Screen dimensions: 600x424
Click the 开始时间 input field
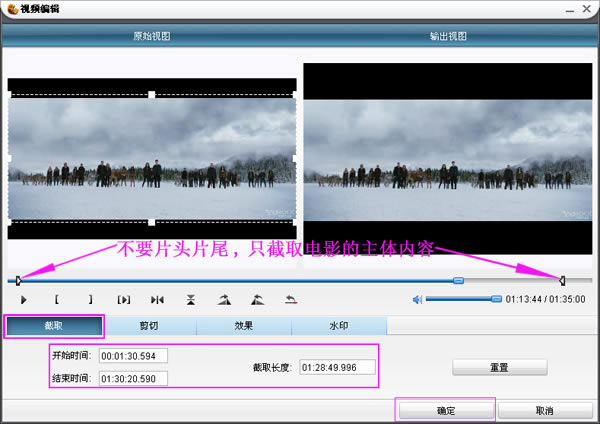click(x=133, y=356)
